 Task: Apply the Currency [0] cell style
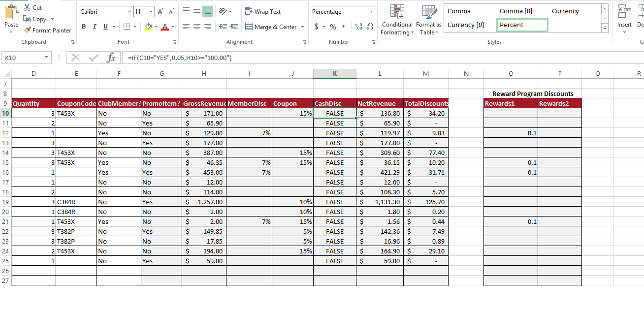[466, 24]
